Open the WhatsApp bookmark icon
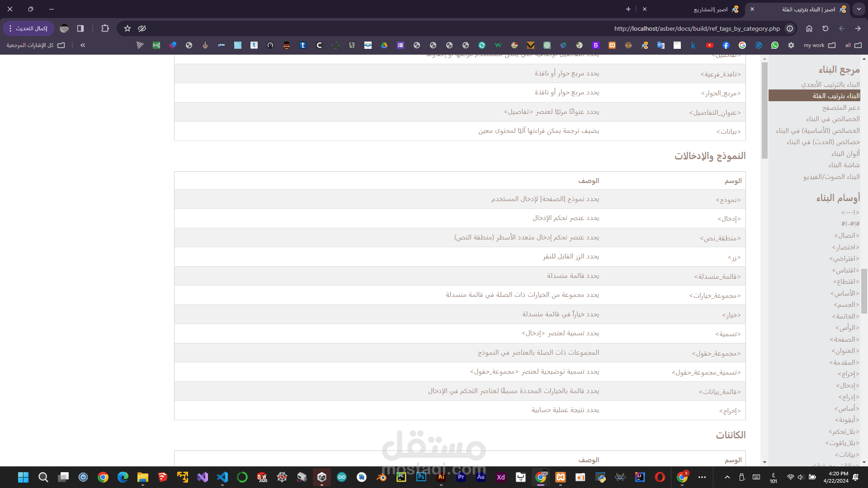This screenshot has width=868, height=488. (775, 45)
